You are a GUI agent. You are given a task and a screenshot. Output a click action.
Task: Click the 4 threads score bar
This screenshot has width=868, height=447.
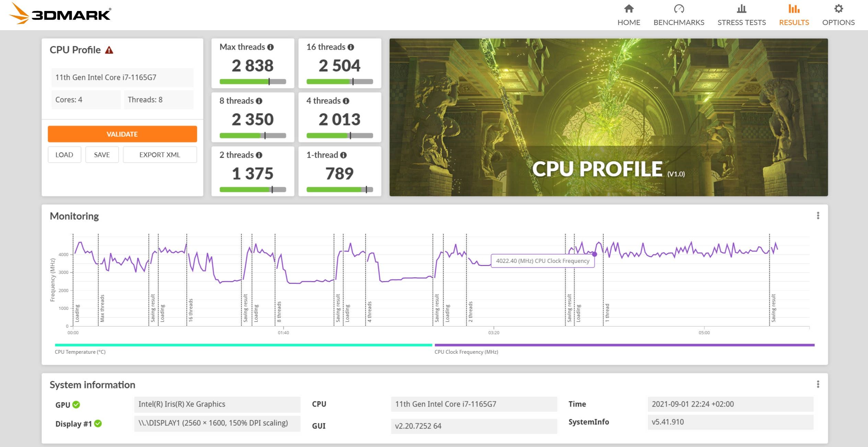coord(340,136)
